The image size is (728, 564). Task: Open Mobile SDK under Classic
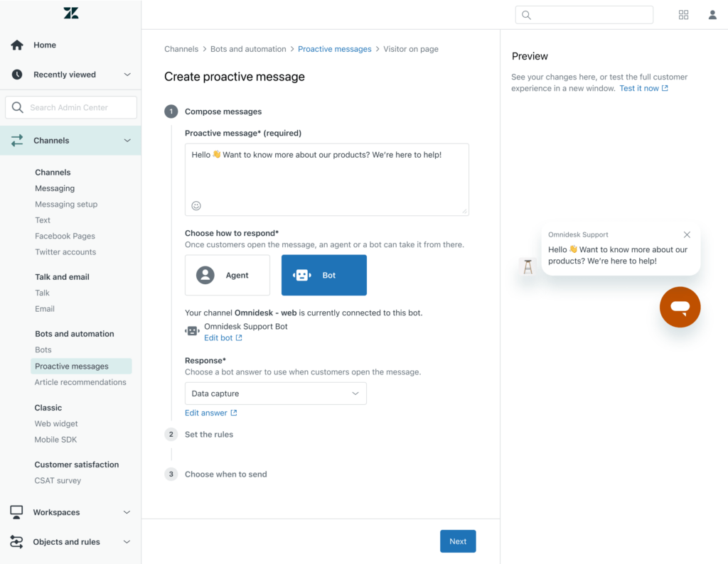coord(55,440)
